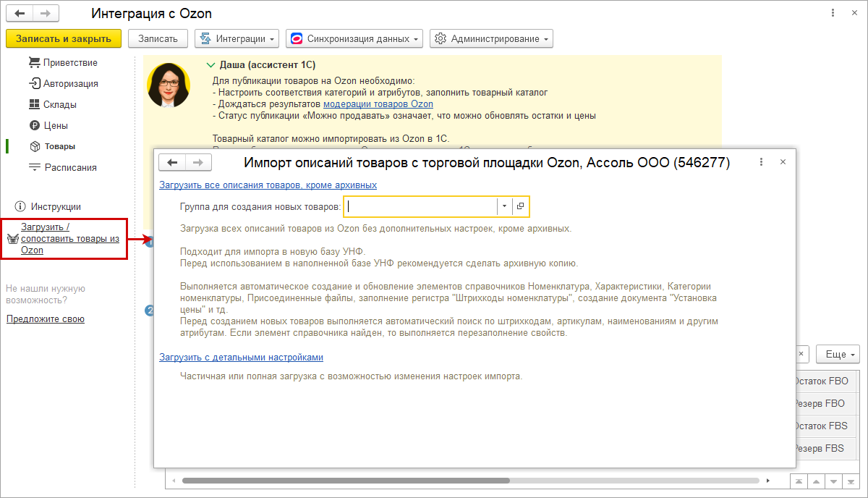Go forward in the main Ozon integration window
The width and height of the screenshot is (868, 498).
[46, 14]
